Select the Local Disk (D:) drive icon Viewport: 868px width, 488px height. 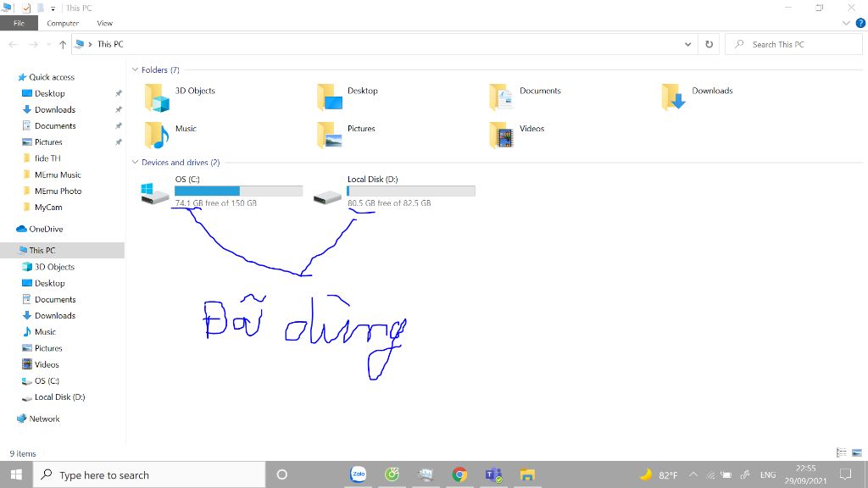327,197
